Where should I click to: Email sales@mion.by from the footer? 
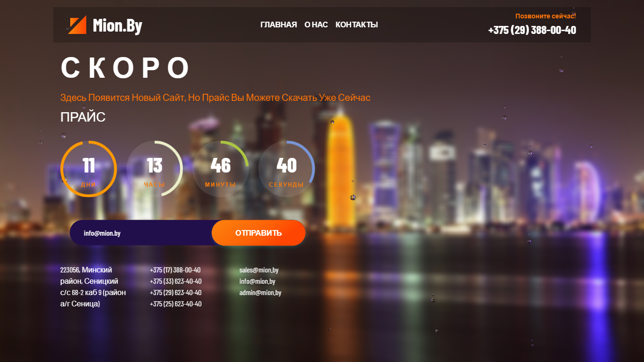coord(259,270)
